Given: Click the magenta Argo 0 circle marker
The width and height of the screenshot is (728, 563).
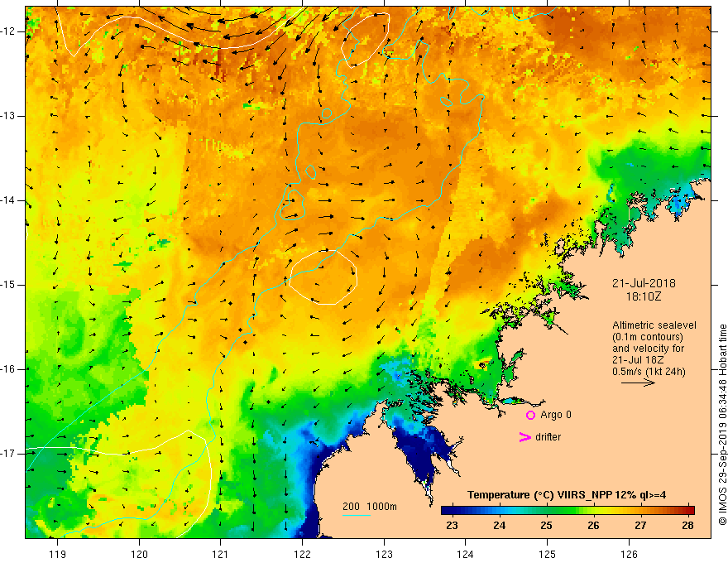Looking at the screenshot, I should (x=530, y=416).
